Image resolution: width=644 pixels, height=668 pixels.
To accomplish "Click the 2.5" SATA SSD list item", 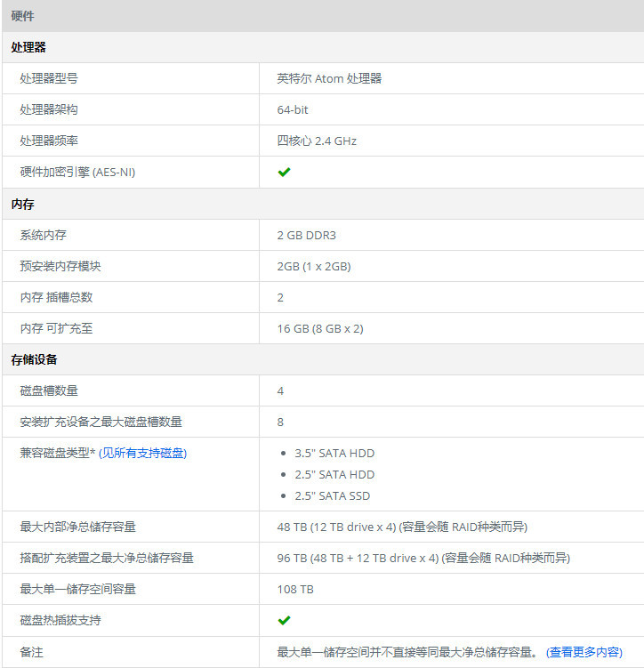I will coord(332,495).
